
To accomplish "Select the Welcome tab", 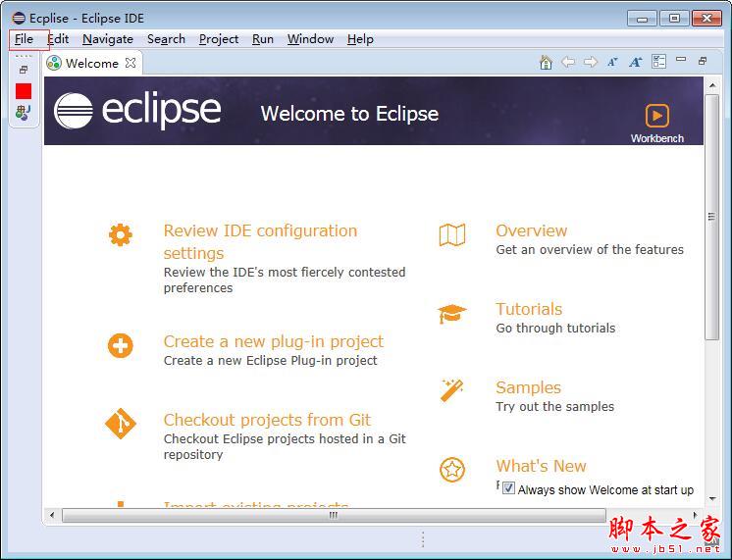I will (x=92, y=63).
